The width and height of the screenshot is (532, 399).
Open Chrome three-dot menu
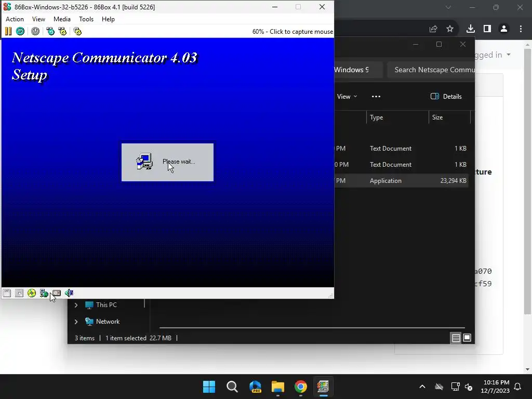(x=521, y=29)
